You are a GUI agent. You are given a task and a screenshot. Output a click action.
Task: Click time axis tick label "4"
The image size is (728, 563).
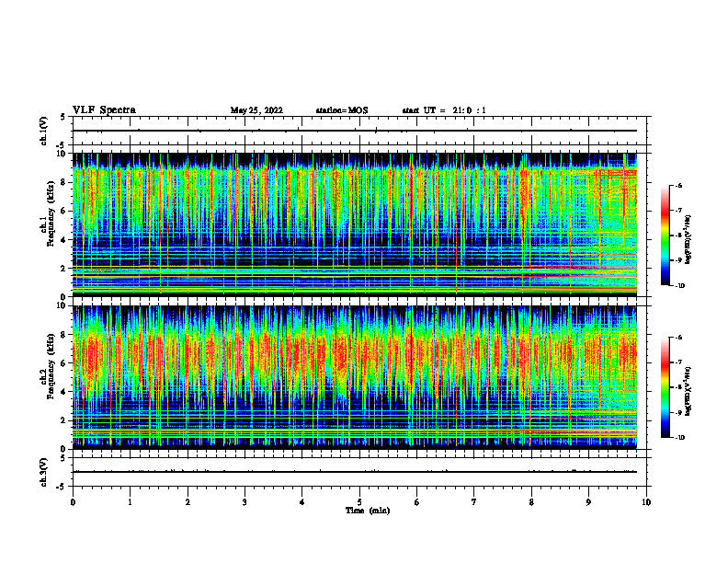tap(302, 502)
